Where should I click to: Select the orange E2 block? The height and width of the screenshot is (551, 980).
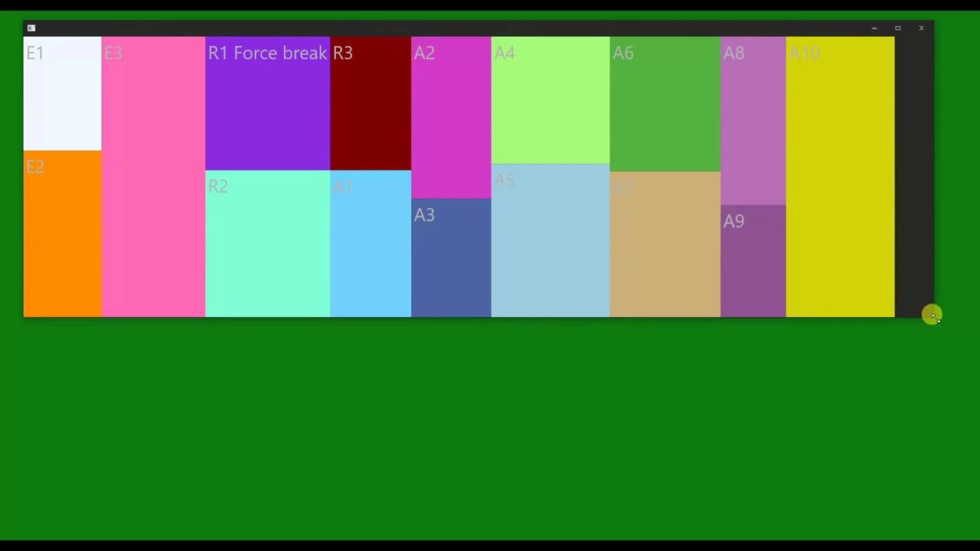click(x=62, y=234)
